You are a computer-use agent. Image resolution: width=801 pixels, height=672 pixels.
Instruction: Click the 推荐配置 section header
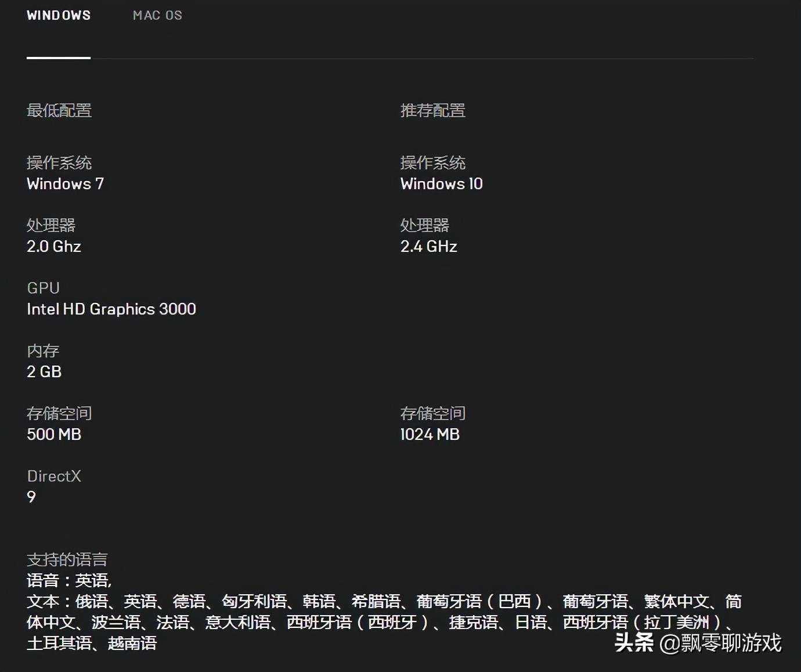click(x=433, y=111)
